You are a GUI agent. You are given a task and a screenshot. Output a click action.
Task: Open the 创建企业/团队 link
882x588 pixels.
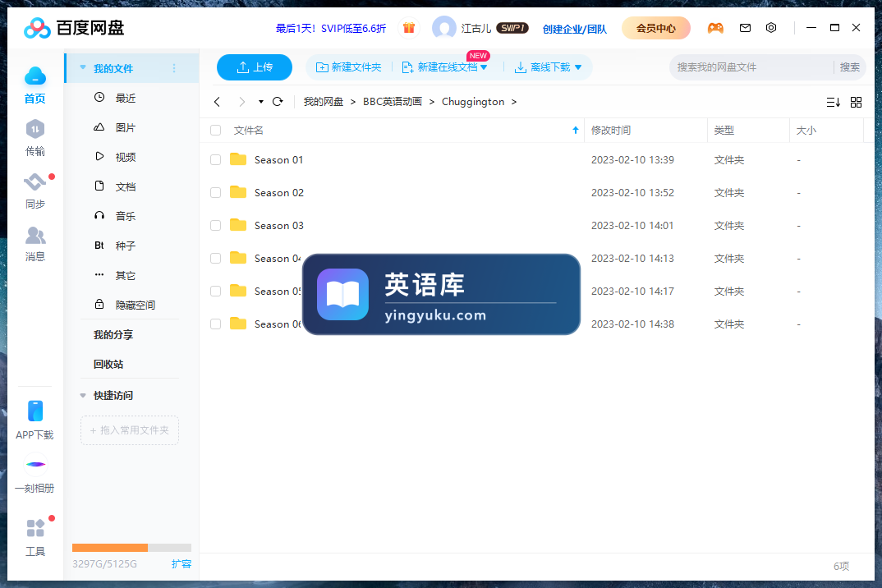point(574,29)
